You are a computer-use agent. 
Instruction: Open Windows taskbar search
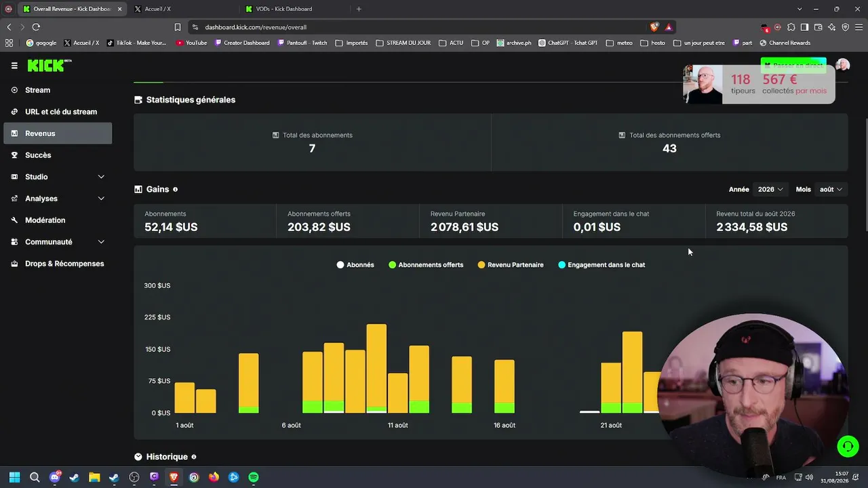[35, 477]
